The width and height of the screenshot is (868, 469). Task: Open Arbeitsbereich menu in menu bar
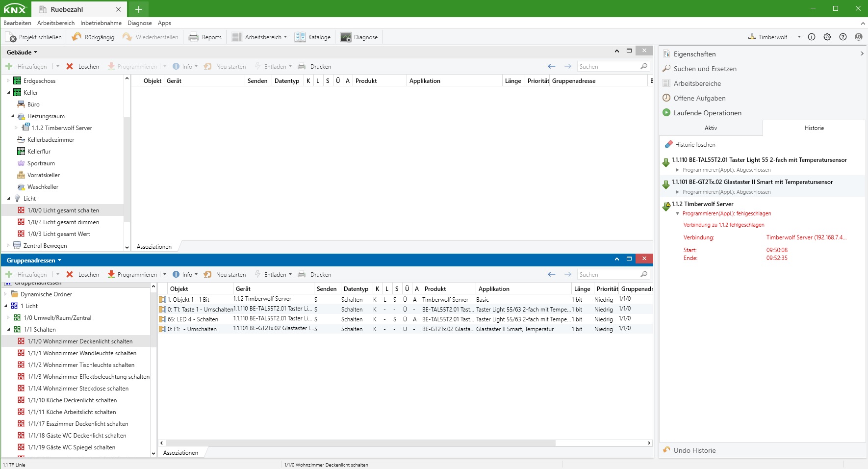pos(56,23)
